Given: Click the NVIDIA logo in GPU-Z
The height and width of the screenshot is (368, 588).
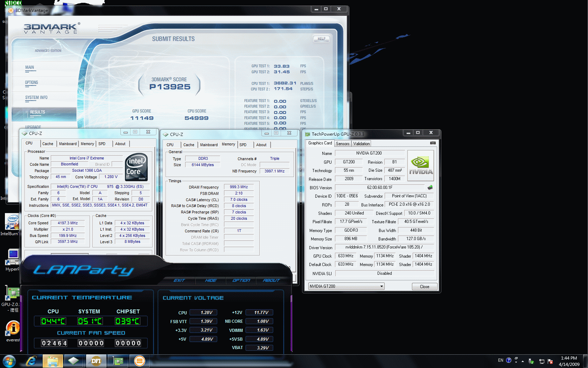Looking at the screenshot, I should click(421, 165).
